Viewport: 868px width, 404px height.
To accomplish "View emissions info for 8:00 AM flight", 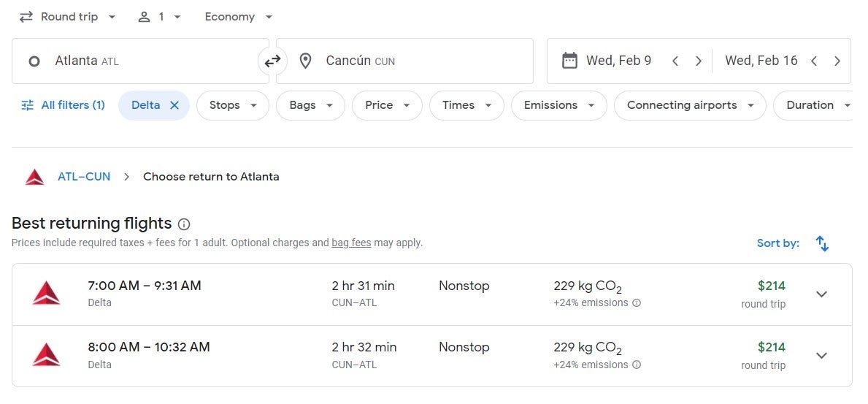I will 637,365.
